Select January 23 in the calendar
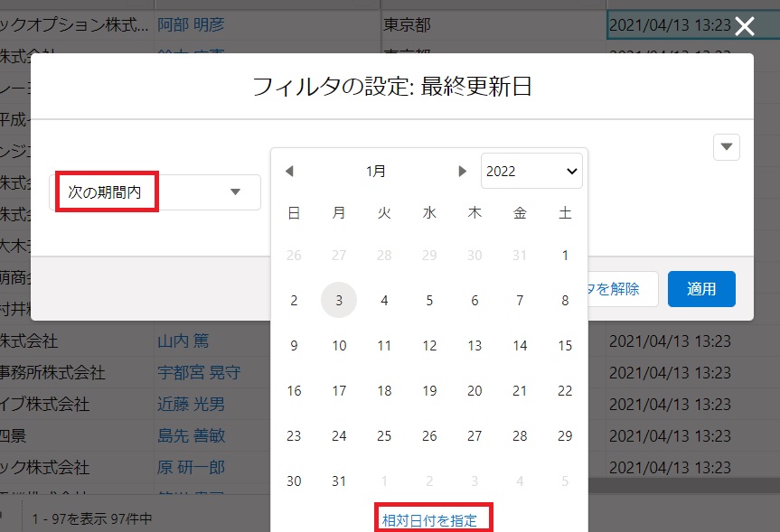780x532 pixels. [x=294, y=436]
